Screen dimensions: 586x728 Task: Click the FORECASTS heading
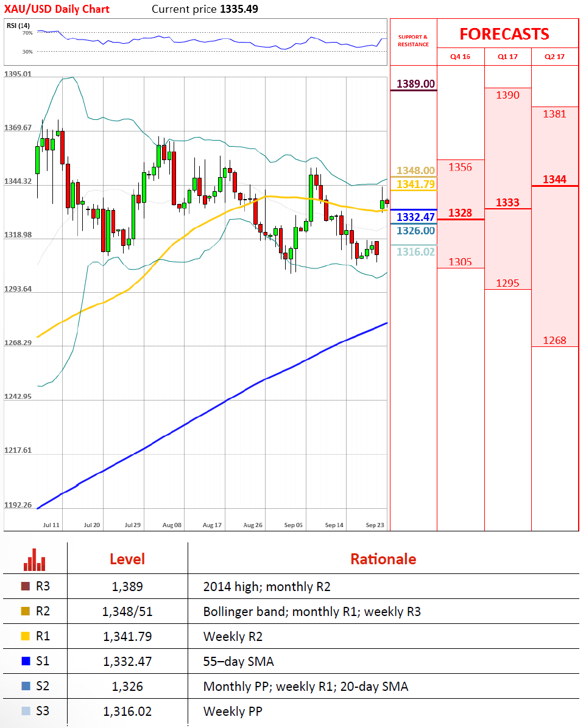(504, 34)
